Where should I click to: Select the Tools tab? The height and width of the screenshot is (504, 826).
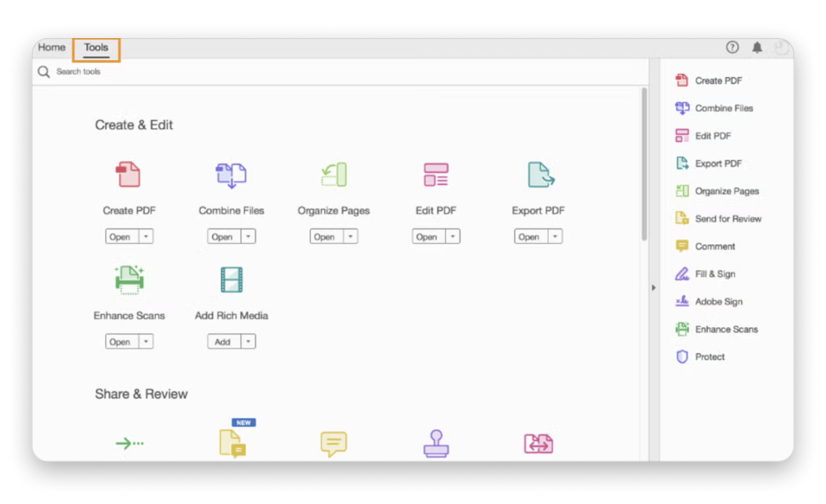click(96, 48)
